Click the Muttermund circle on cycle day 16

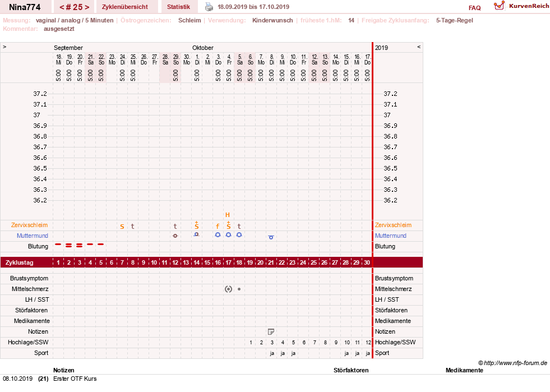(x=218, y=235)
